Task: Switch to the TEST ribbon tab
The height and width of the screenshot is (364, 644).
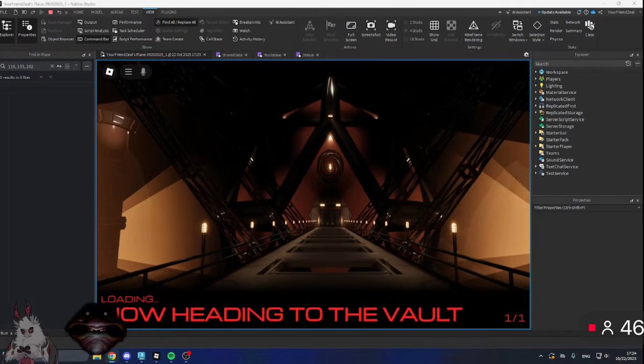Action: pyautogui.click(x=134, y=12)
